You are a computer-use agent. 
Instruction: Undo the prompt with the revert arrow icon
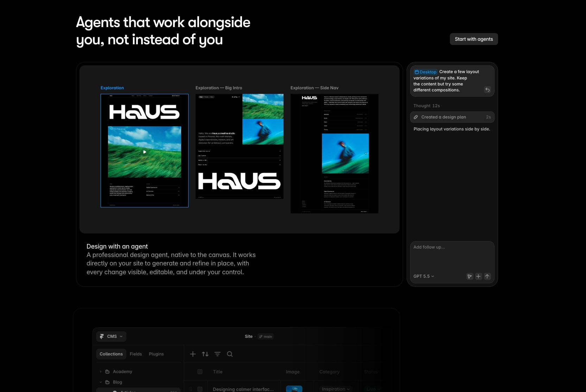pyautogui.click(x=487, y=90)
